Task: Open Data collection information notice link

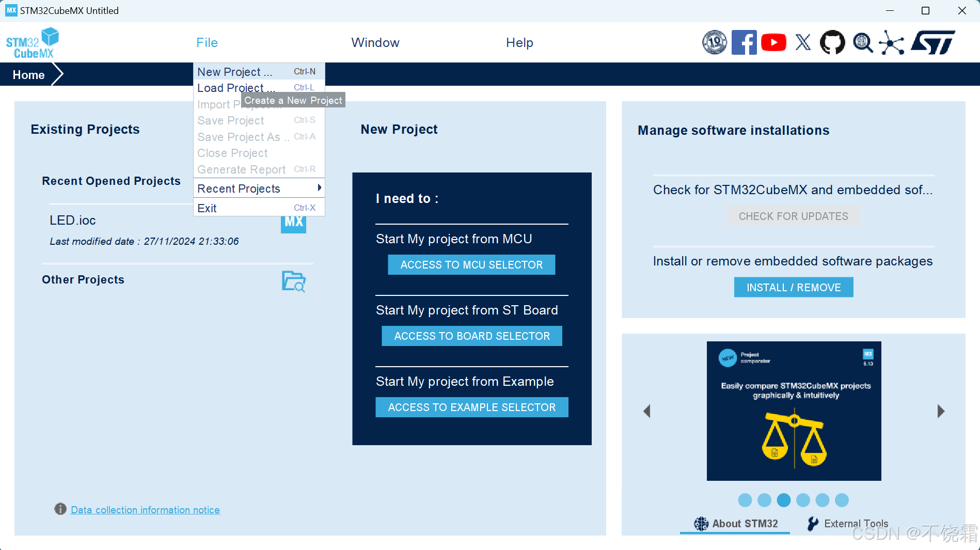Action: 145,510
